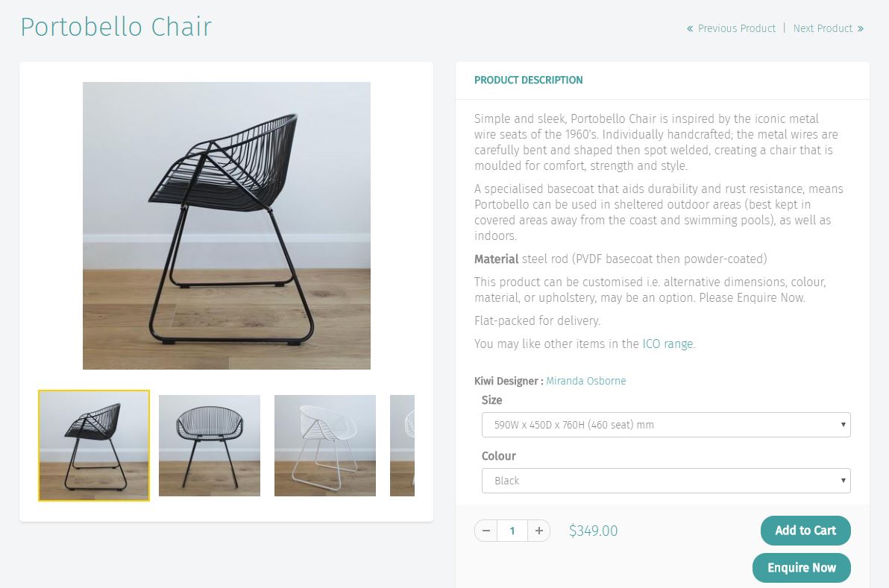Open the ICO range link
The image size is (889, 588).
667,344
